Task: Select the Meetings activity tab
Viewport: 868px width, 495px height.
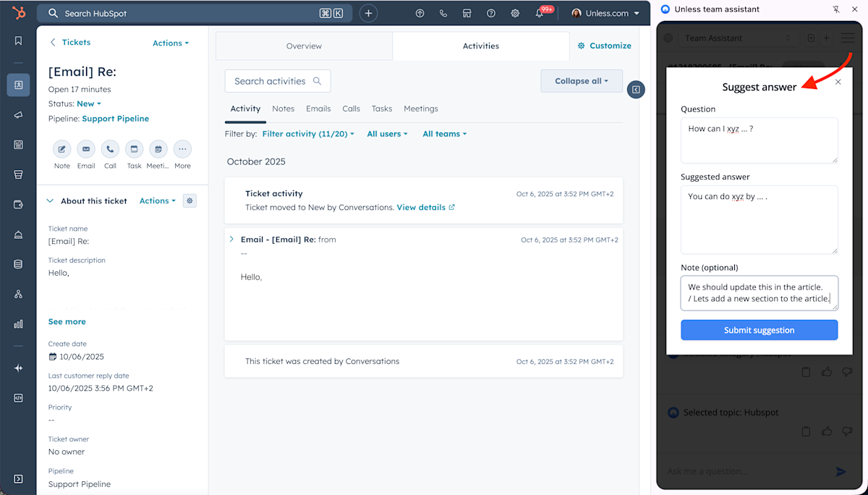Action: (421, 109)
